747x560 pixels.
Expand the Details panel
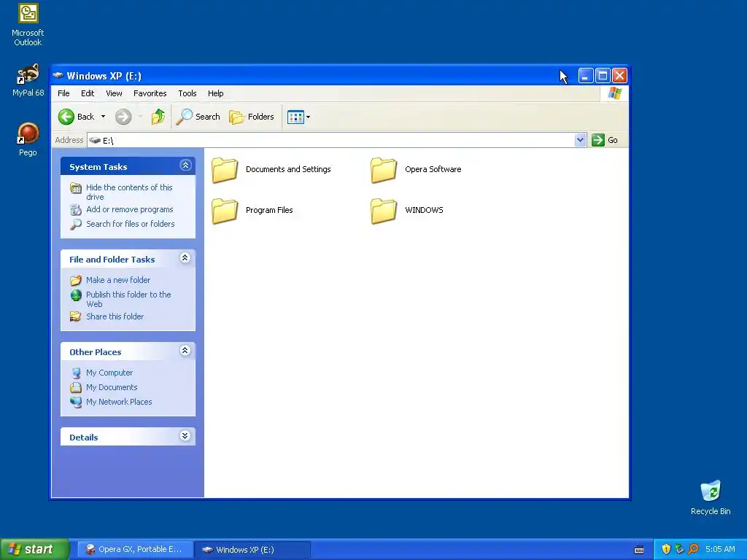[185, 436]
